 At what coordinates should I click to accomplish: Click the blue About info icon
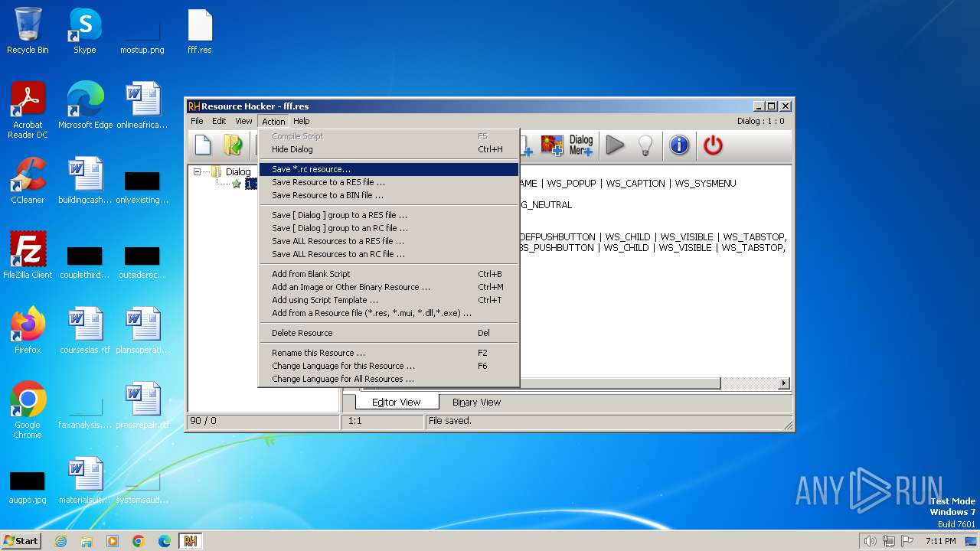[679, 145]
